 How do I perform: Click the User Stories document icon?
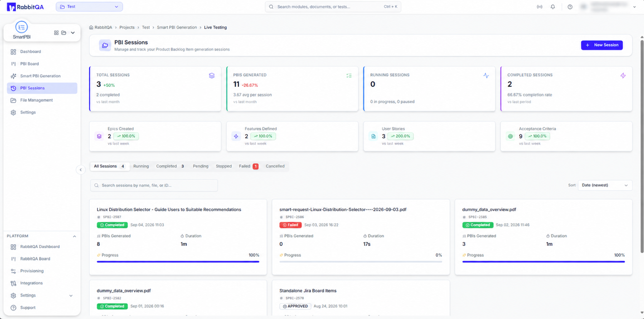coord(373,136)
